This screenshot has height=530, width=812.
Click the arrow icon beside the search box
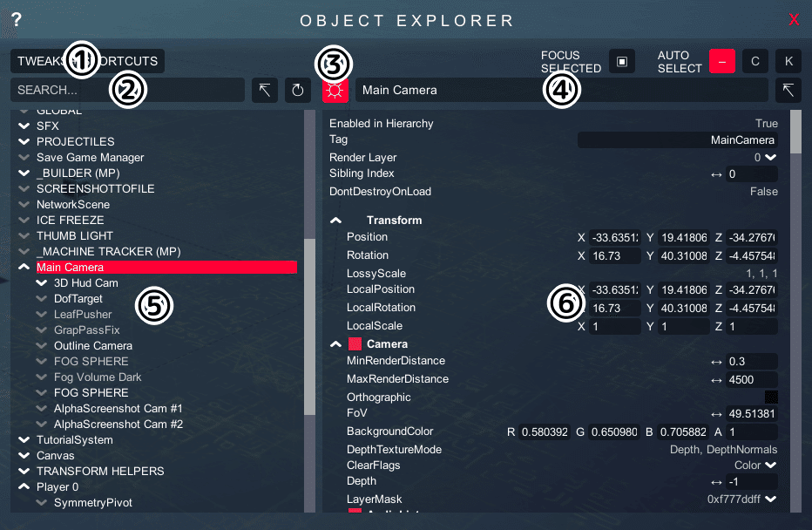(265, 90)
